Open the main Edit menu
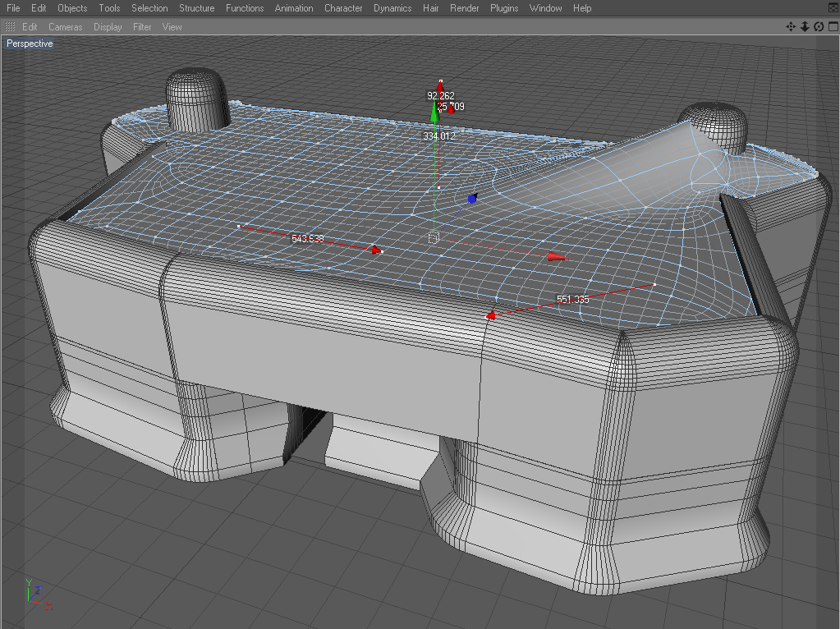Viewport: 840px width, 629px height. point(39,8)
